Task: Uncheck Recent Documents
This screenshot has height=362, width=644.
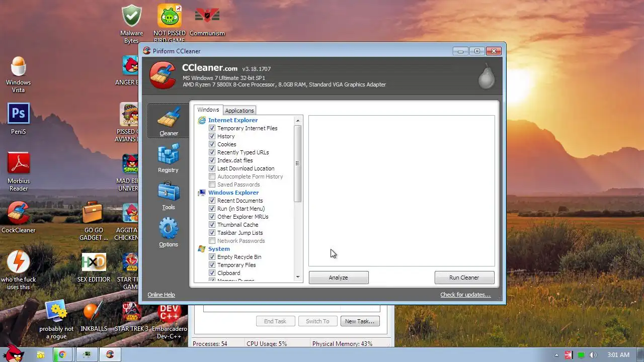Action: coord(212,201)
